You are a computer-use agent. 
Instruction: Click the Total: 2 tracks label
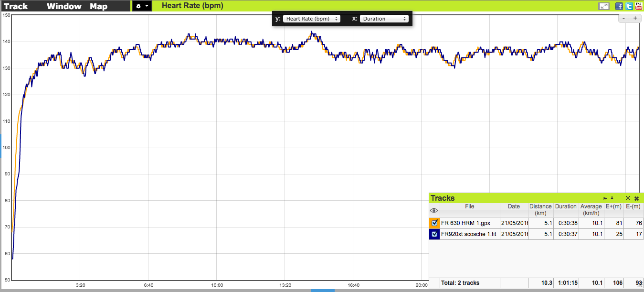(460, 283)
